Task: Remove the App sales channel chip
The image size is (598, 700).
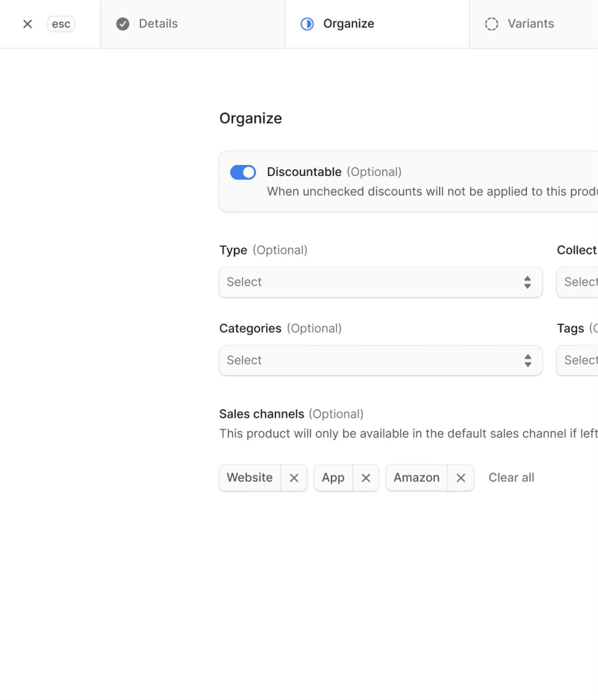Action: (365, 478)
